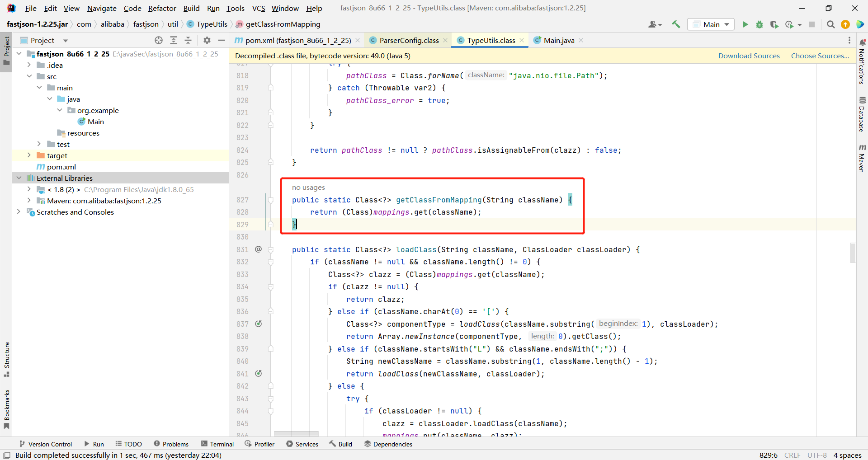Open Maven tool window

point(862,159)
